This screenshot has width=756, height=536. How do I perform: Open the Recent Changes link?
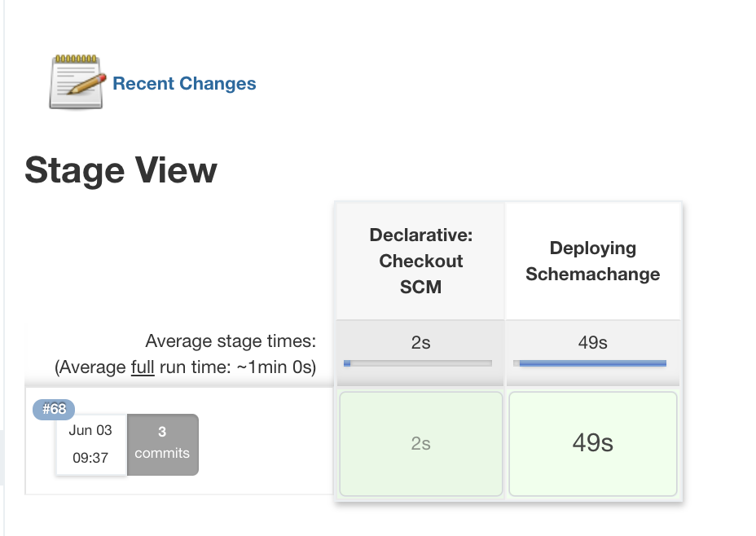(x=184, y=84)
